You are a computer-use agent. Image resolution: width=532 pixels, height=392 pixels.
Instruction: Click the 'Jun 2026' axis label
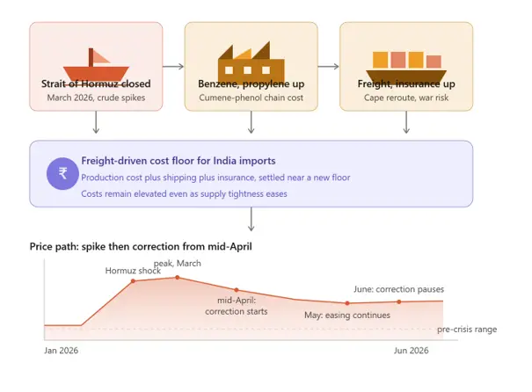click(412, 351)
